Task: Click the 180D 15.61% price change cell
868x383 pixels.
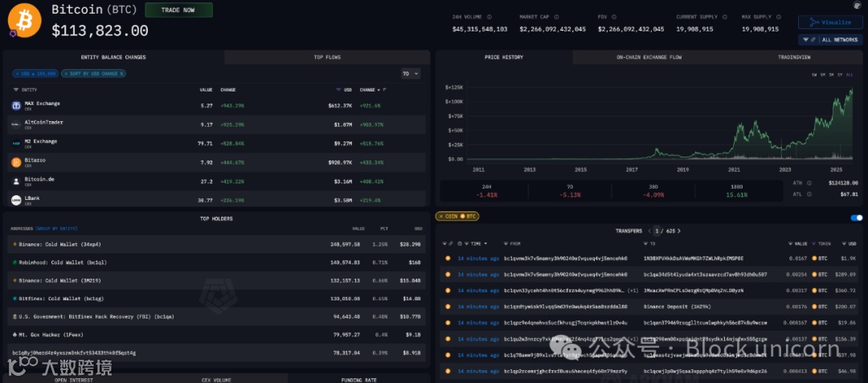Action: [736, 190]
